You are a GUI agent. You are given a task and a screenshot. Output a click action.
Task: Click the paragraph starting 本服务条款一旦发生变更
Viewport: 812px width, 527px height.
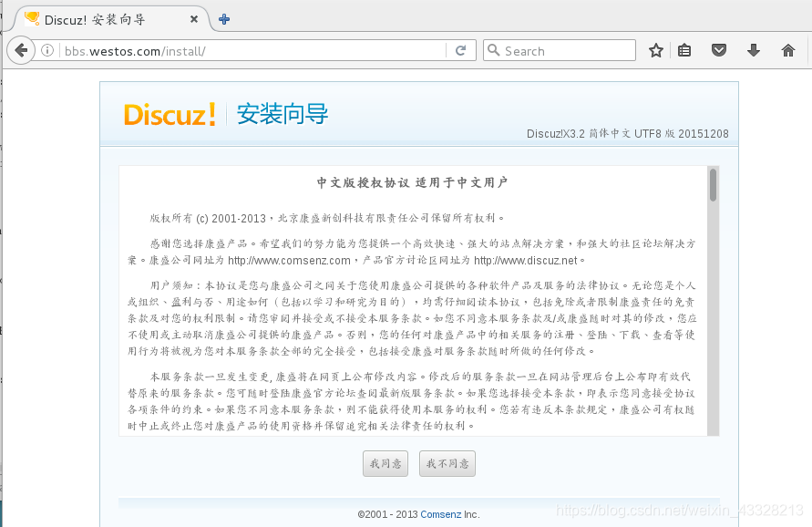pyautogui.click(x=412, y=401)
